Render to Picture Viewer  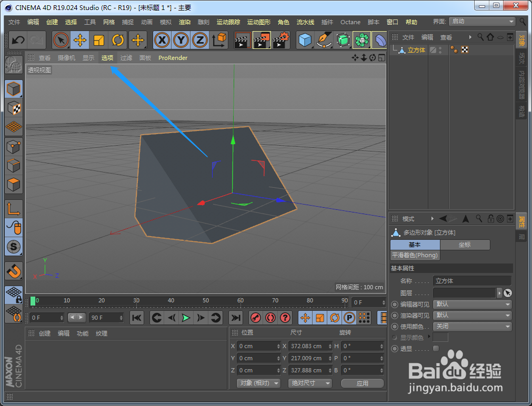(262, 40)
